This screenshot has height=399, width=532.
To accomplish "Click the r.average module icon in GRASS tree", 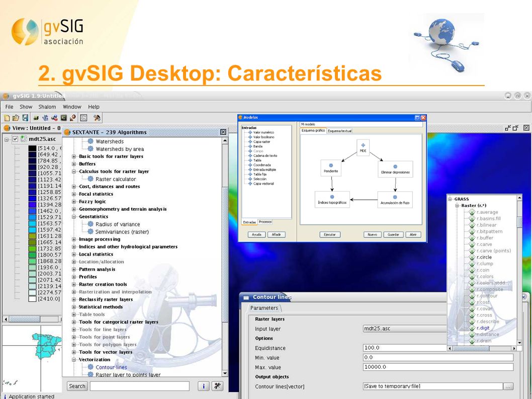I will [472, 212].
